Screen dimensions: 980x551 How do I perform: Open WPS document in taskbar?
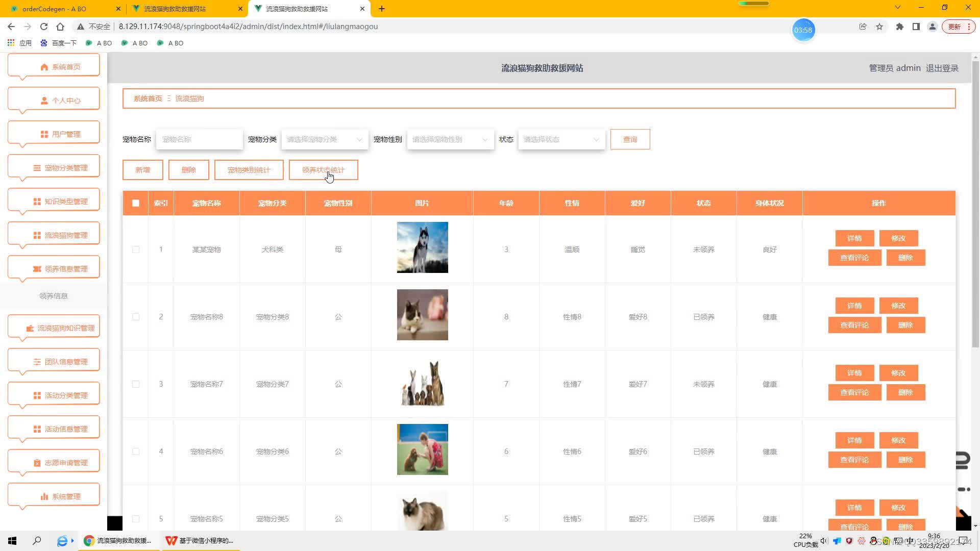[200, 540]
